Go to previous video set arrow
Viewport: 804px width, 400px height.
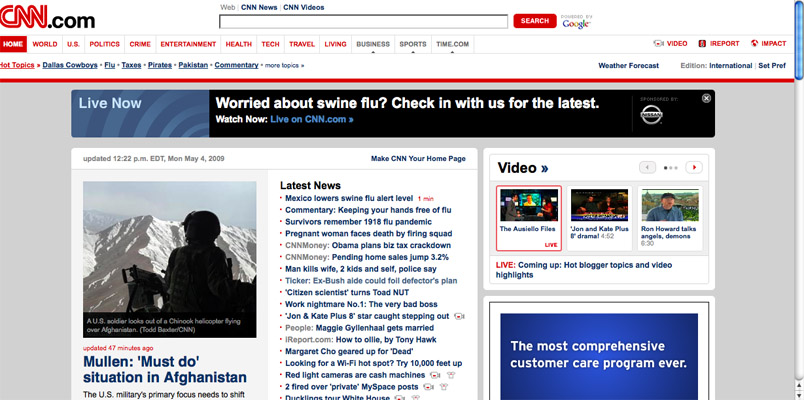[x=647, y=167]
